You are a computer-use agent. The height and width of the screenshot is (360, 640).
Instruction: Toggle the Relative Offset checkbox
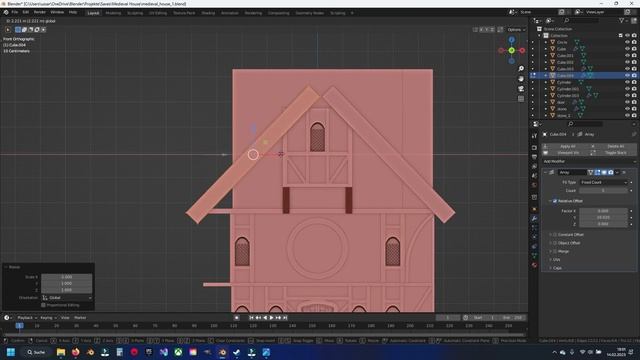tap(555, 201)
